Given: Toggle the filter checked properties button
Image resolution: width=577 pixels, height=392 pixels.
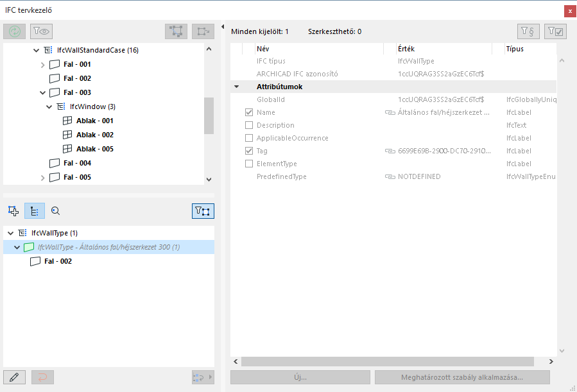Looking at the screenshot, I should click(x=555, y=31).
